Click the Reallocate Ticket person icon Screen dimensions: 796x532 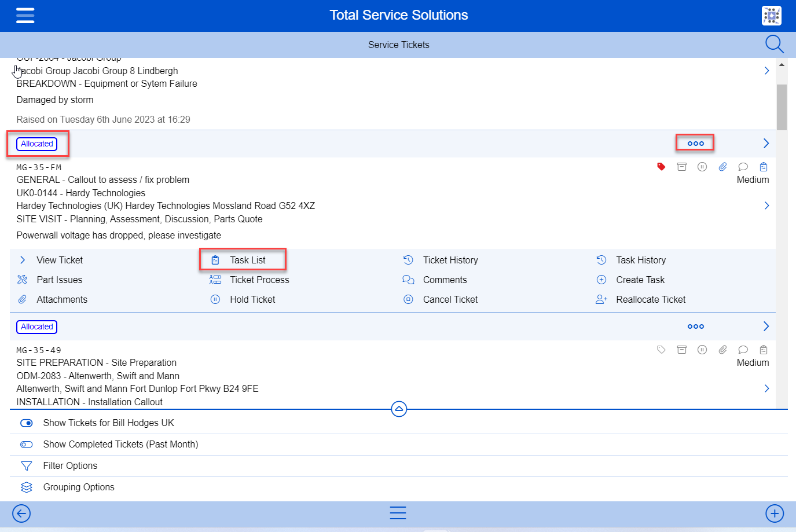pos(601,299)
